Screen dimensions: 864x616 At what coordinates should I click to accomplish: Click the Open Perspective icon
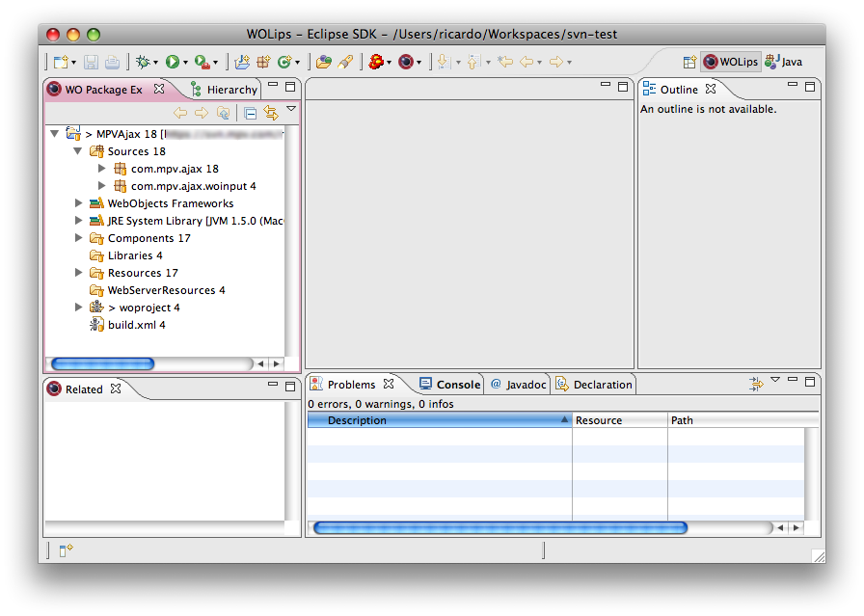[689, 63]
